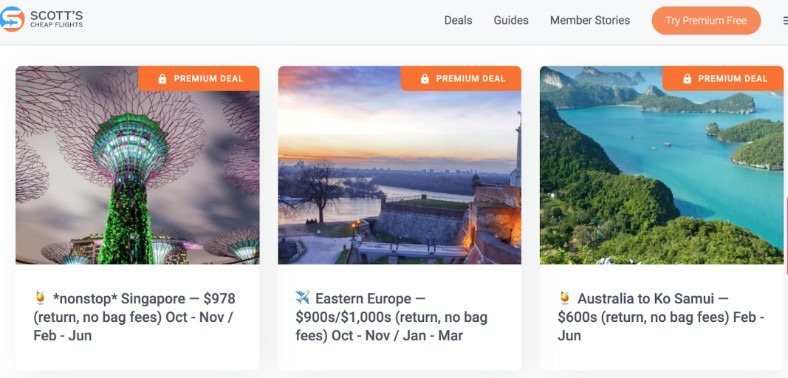Open the hamburger menu icon
Image resolution: width=788 pixels, height=378 pixels.
coord(785,21)
